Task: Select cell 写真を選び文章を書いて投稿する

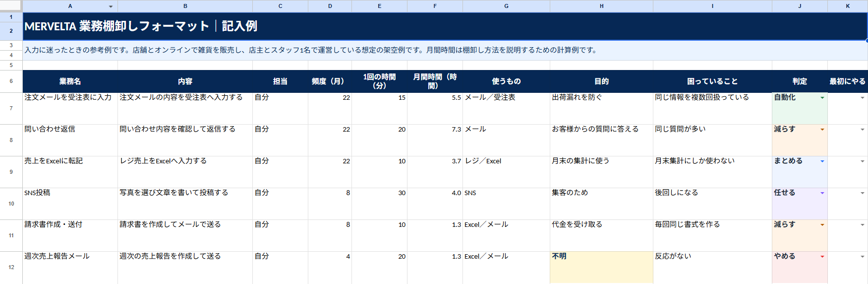Action: (185, 204)
